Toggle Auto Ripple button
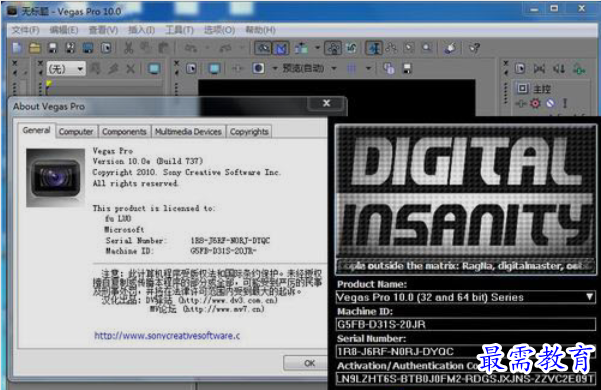This screenshot has height=390, width=601. [x=301, y=48]
